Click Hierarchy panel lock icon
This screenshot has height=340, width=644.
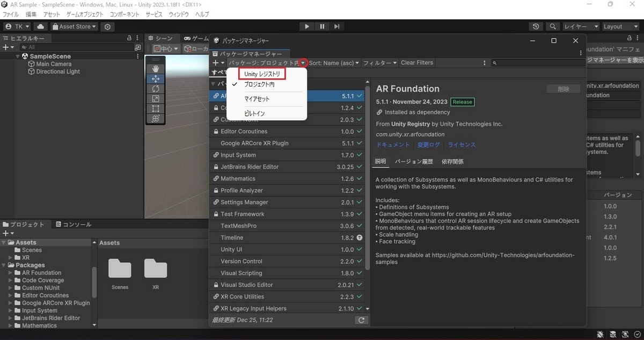tap(129, 38)
